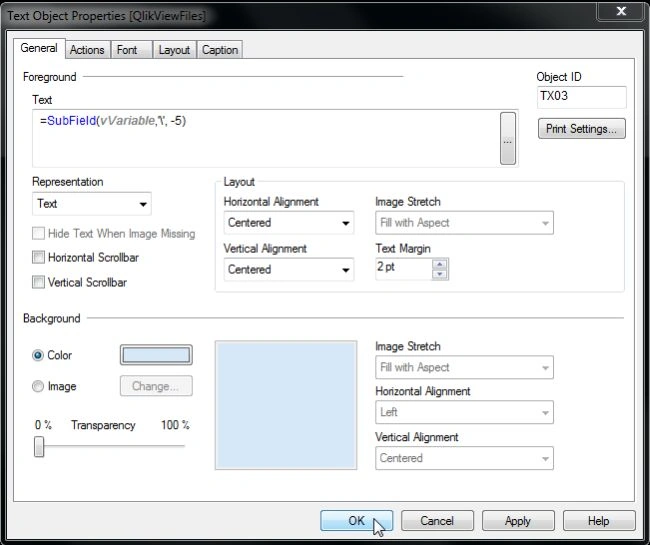Click the Cancel button
Image resolution: width=650 pixels, height=545 pixels.
click(x=437, y=521)
